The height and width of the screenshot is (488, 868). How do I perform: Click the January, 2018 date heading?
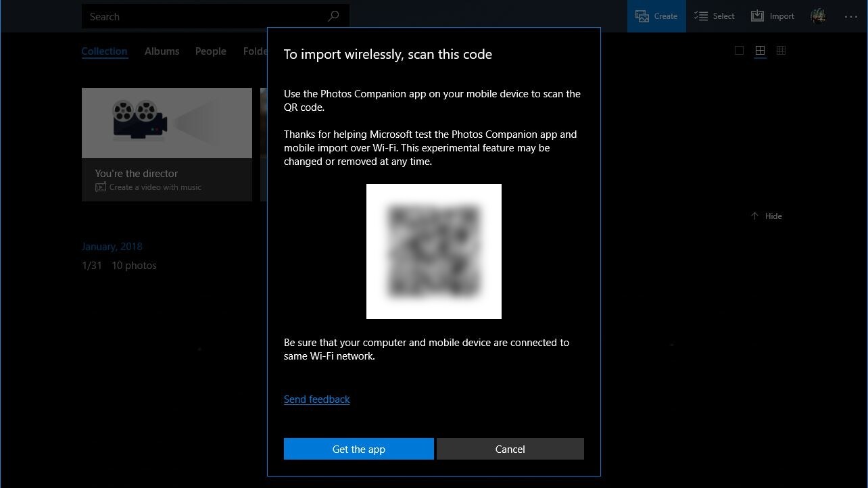pyautogui.click(x=112, y=247)
